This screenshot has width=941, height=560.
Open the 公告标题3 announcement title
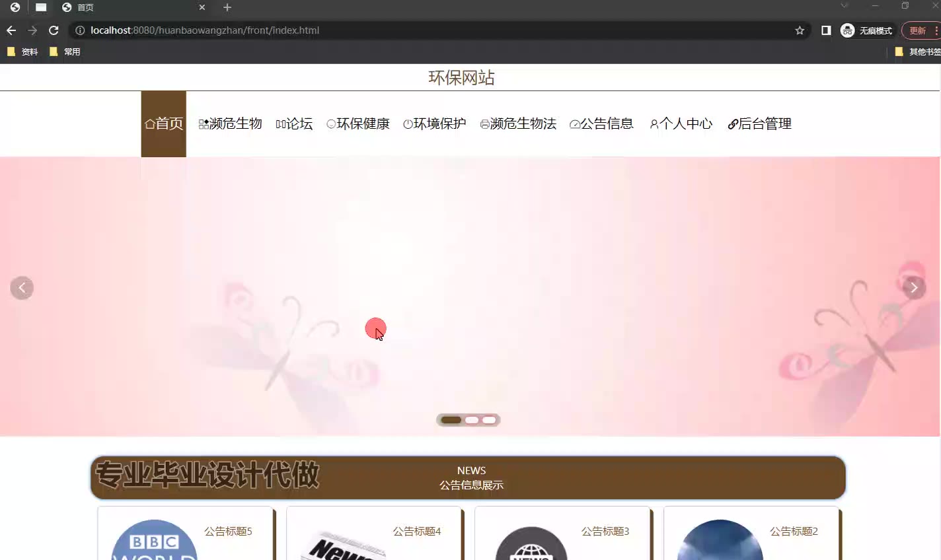click(605, 531)
